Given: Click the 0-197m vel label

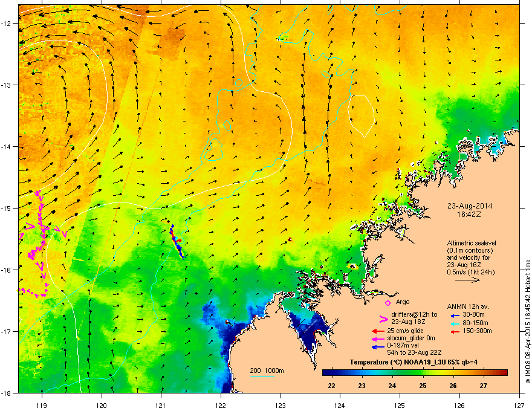Looking at the screenshot, I should point(403,346).
